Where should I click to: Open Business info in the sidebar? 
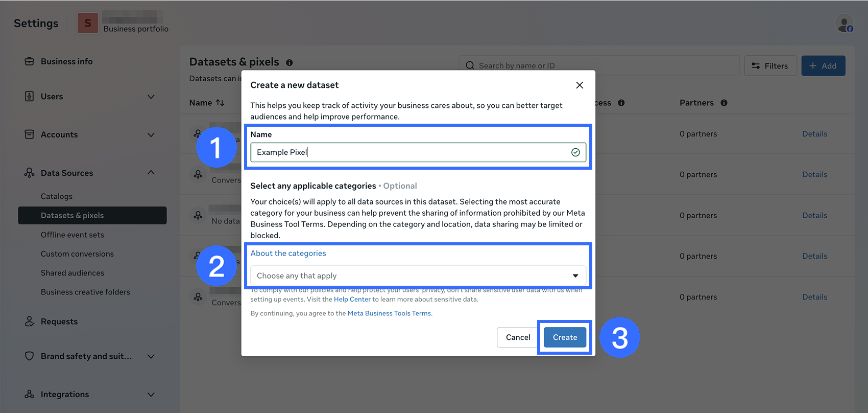pyautogui.click(x=66, y=61)
